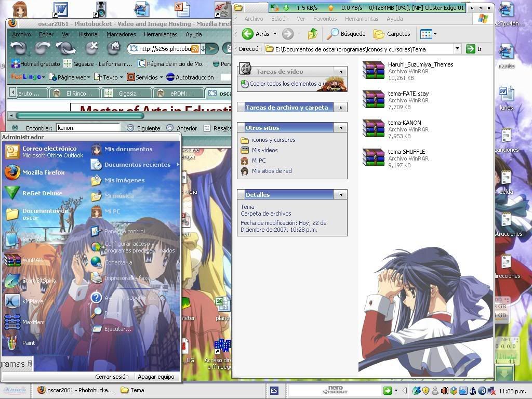
Task: Open Atrás history dropdown arrow
Action: tap(275, 34)
